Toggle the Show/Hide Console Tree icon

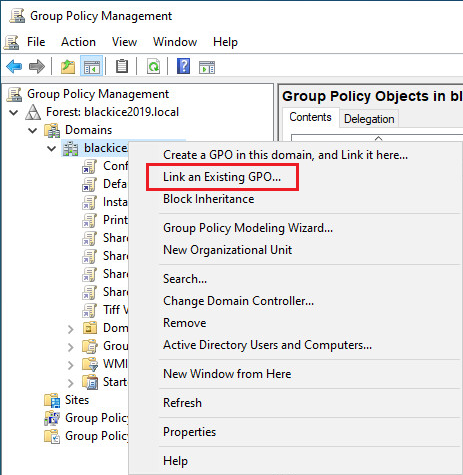click(91, 67)
